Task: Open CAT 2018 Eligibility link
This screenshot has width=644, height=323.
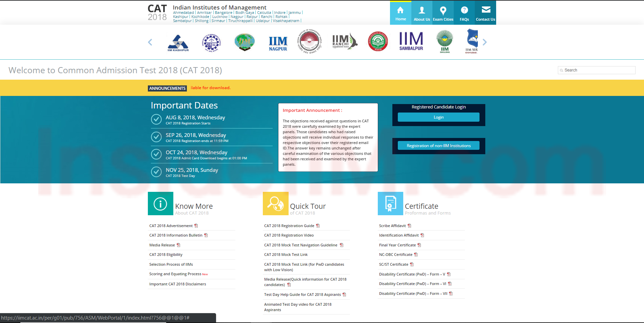Action: tap(166, 255)
